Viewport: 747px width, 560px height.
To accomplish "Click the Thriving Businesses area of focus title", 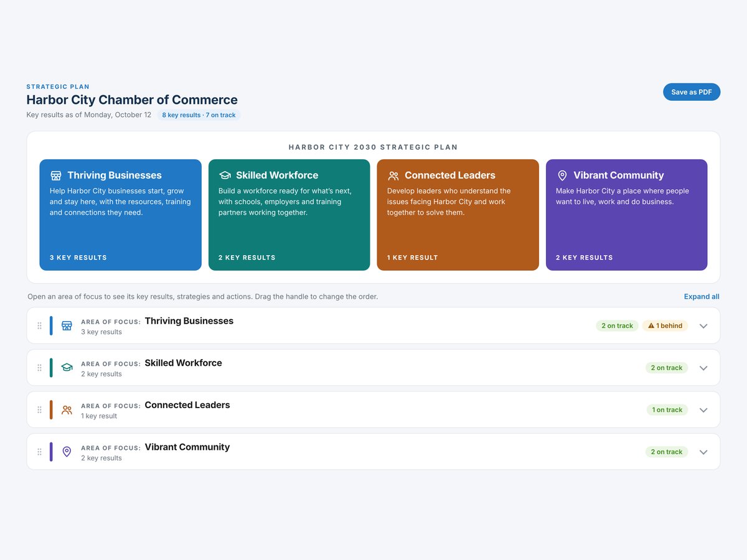I will pos(189,321).
